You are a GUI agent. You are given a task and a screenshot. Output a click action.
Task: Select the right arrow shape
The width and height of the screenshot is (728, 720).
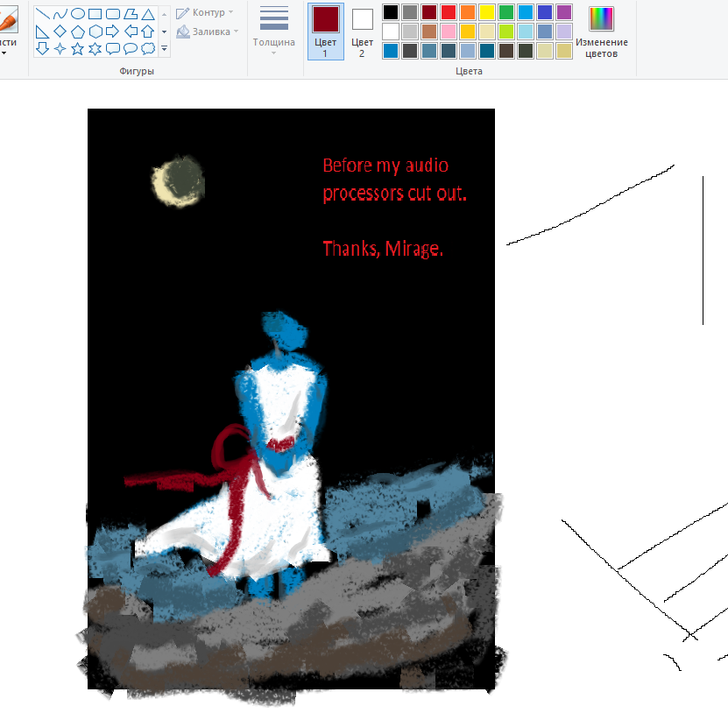pyautogui.click(x=112, y=32)
